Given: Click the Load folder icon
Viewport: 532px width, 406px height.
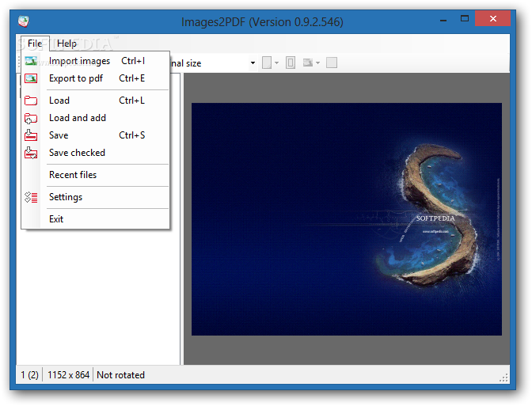Looking at the screenshot, I should pyautogui.click(x=31, y=101).
